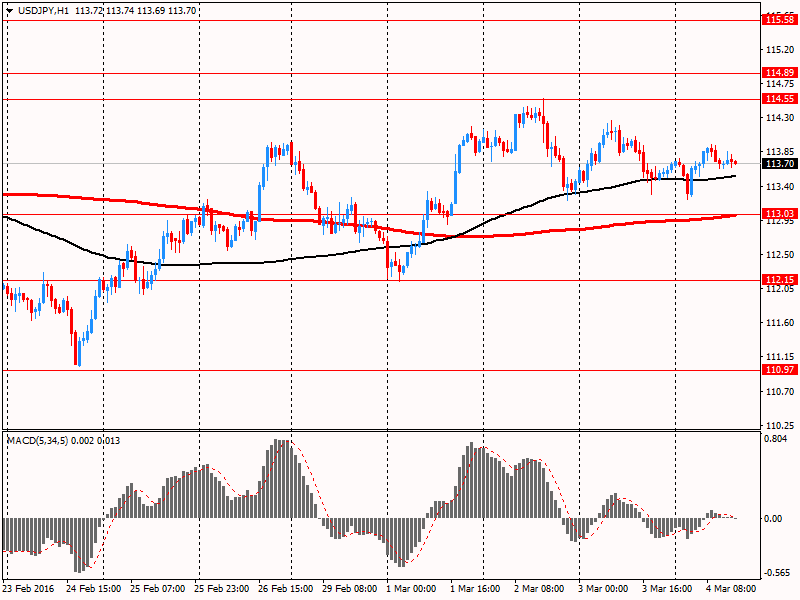The width and height of the screenshot is (800, 600).
Task: Click the MACD(5,34,5) indicator label
Action: [x=37, y=440]
